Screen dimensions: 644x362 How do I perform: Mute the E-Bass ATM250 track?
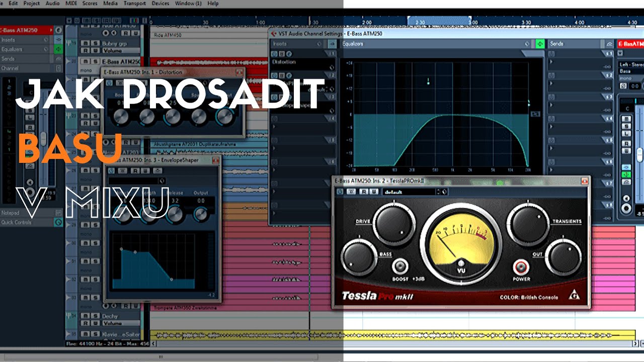(x=85, y=61)
